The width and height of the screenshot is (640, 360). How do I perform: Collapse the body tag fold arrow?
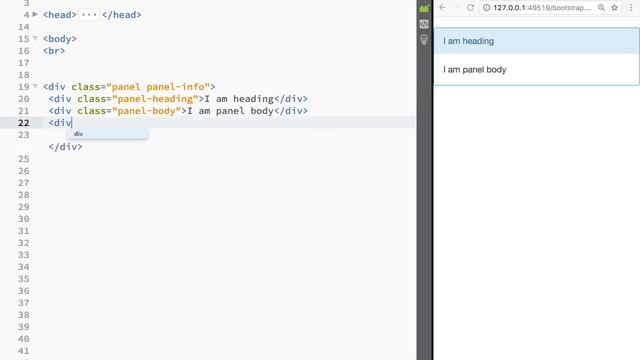[x=35, y=38]
